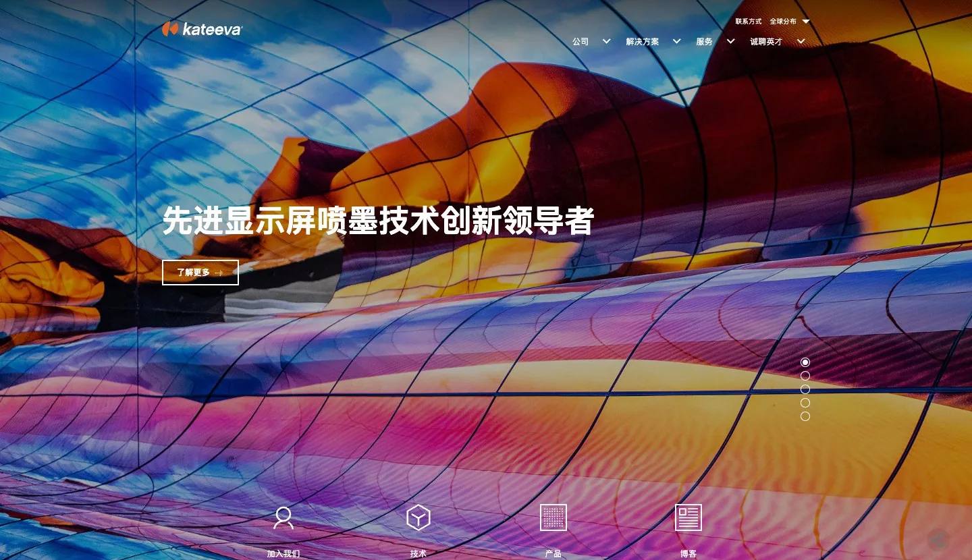Select the fifth slide indicator dot
Screen dimensions: 972x560
805,416
